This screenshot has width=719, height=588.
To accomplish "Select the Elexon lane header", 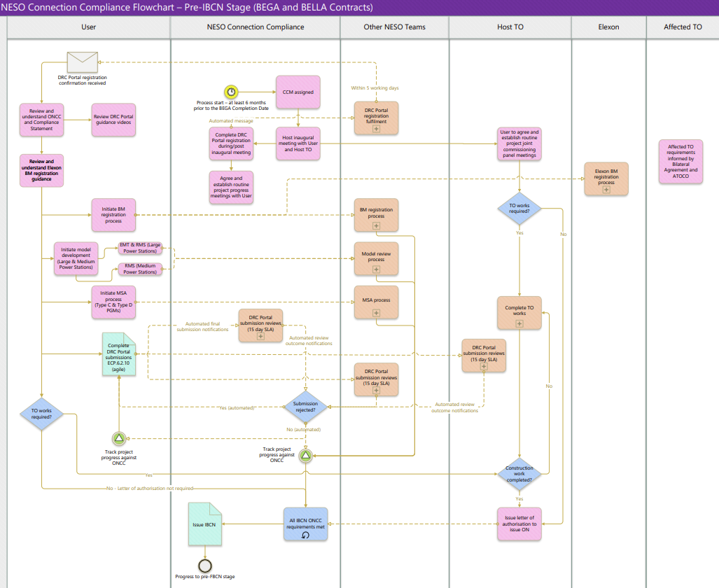I will tap(608, 27).
